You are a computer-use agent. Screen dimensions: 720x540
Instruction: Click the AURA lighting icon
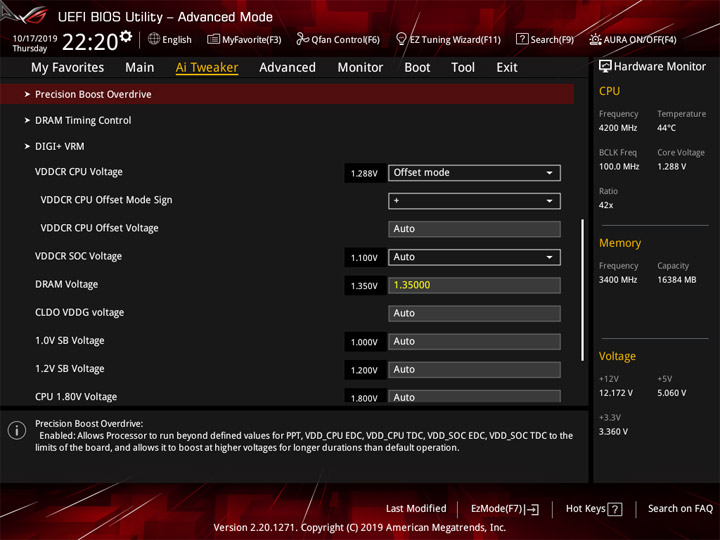point(595,39)
